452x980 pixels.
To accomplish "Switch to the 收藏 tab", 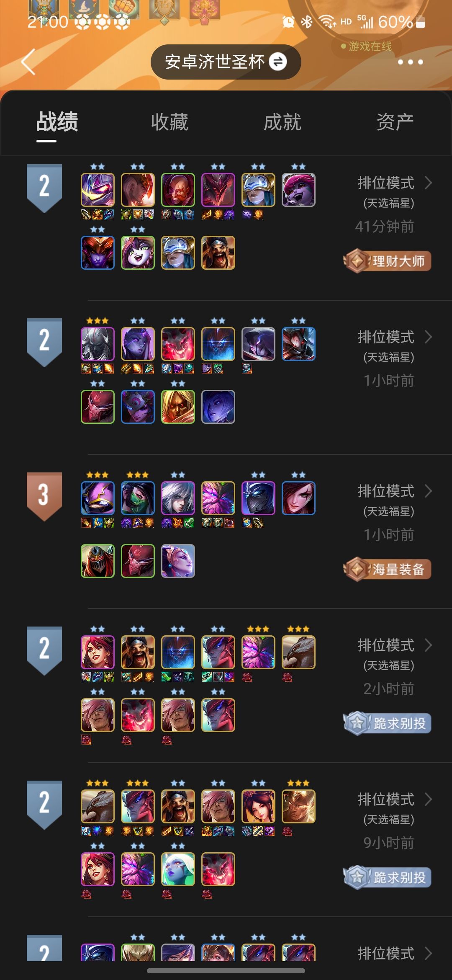I will (x=169, y=122).
